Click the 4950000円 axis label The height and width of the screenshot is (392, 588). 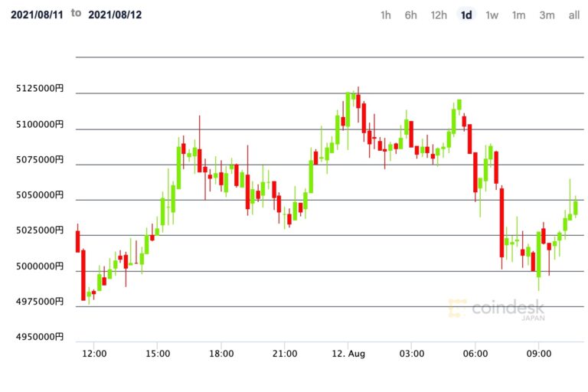(40, 337)
